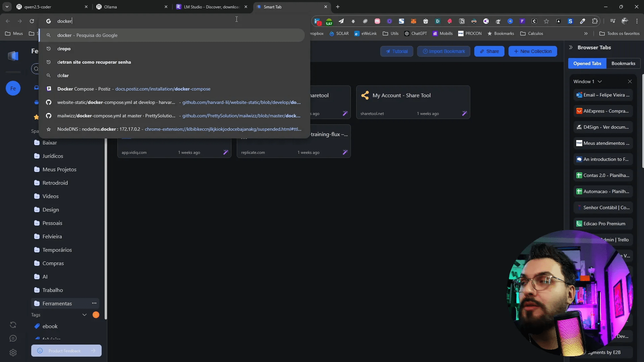The width and height of the screenshot is (644, 362).
Task: Open the chat bubble icon in the sidebar
Action: [x=13, y=339]
